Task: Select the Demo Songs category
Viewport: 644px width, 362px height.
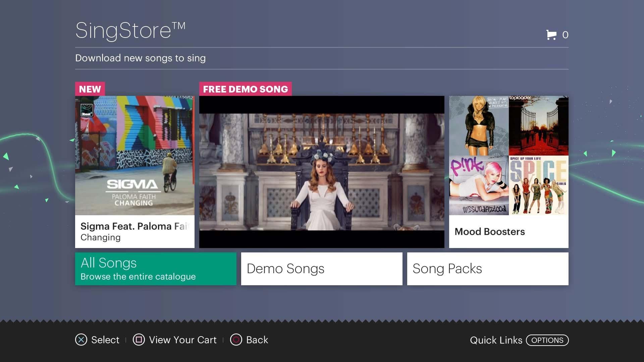Action: pyautogui.click(x=321, y=268)
